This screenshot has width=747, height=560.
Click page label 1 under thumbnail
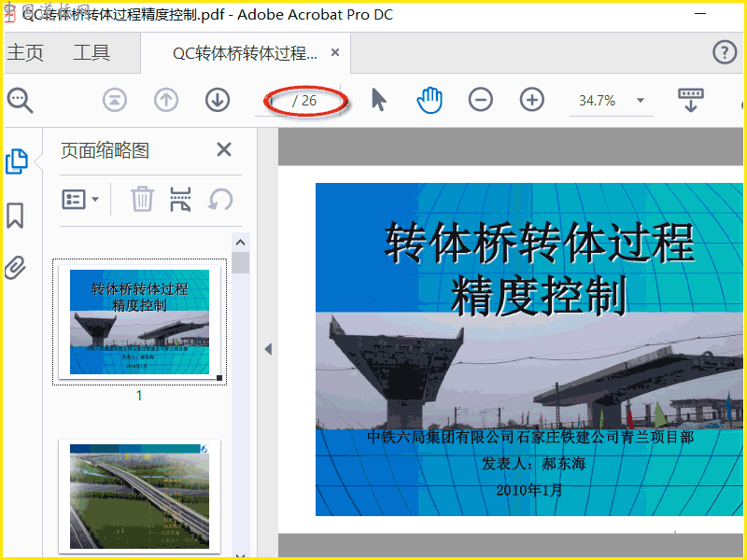click(x=139, y=396)
